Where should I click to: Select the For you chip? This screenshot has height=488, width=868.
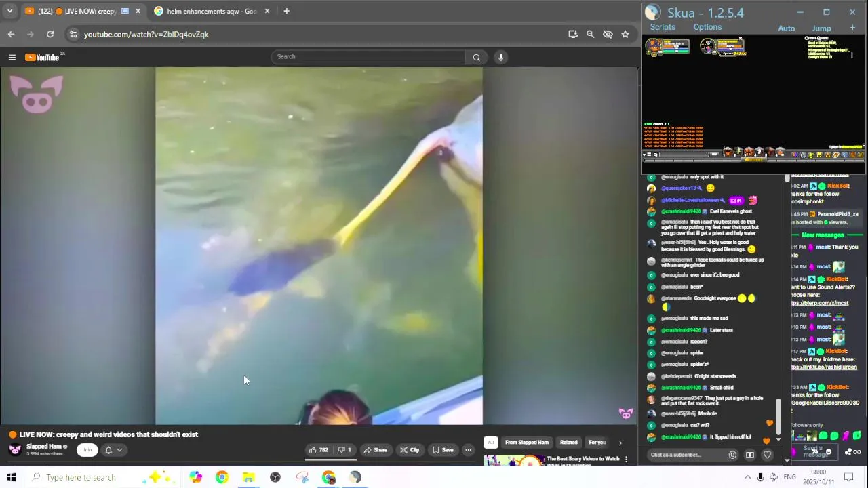pyautogui.click(x=597, y=443)
